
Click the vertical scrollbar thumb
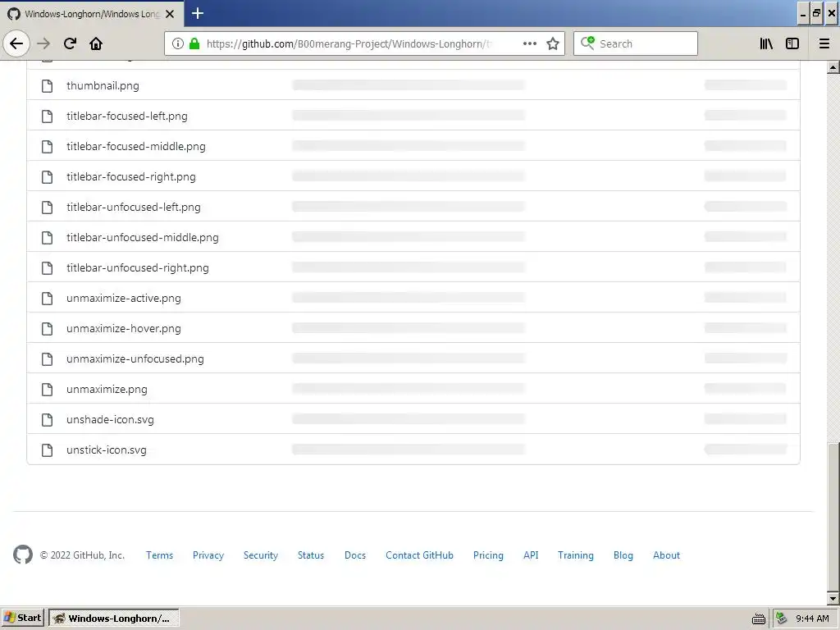[x=833, y=517]
